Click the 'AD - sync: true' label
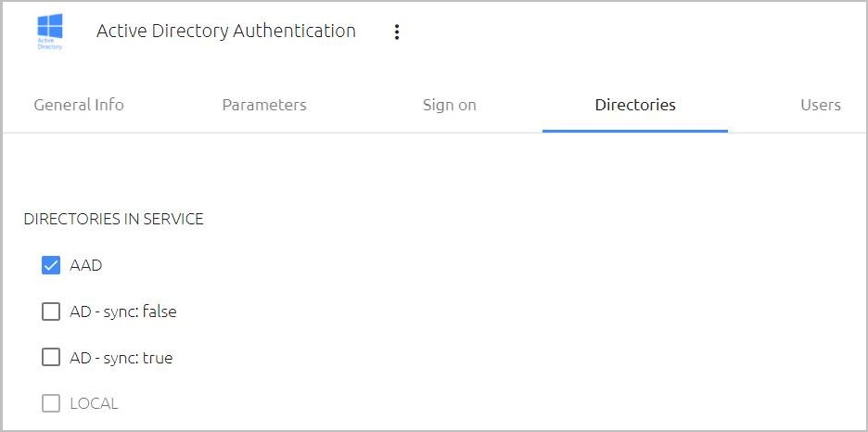Viewport: 868px width, 432px height. (x=121, y=358)
